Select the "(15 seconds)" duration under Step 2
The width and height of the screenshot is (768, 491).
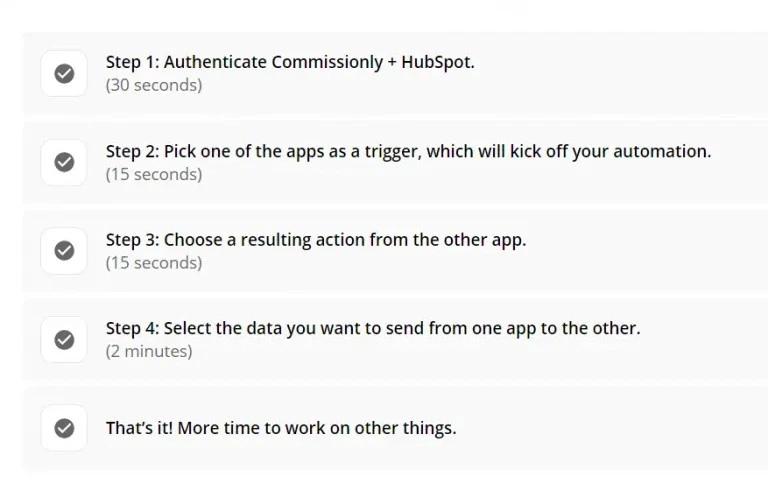(154, 174)
